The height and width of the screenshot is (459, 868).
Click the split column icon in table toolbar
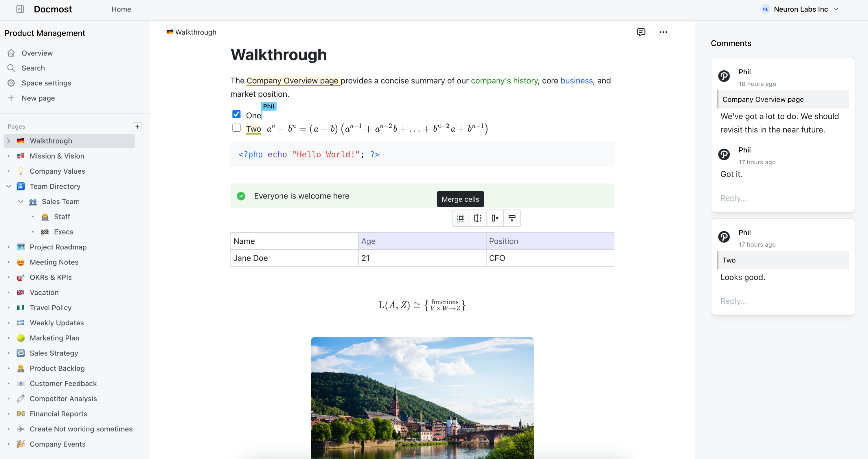coord(478,218)
